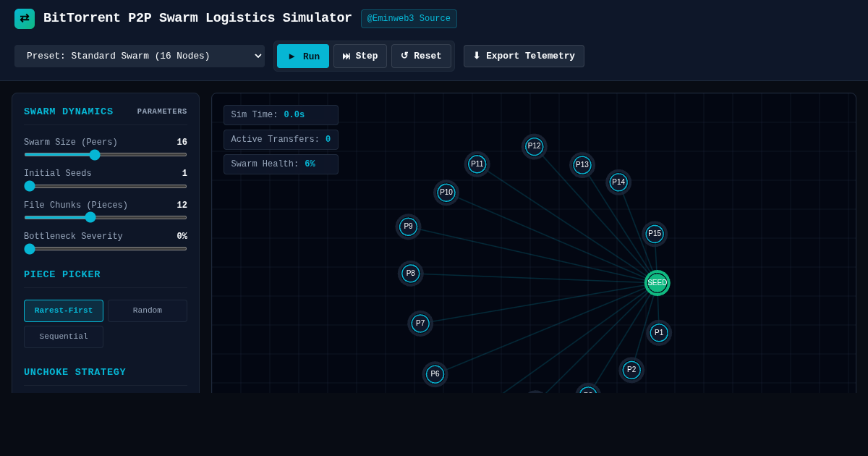Select peer node P13
Image resolution: width=868 pixels, height=456 pixels.
point(582,165)
